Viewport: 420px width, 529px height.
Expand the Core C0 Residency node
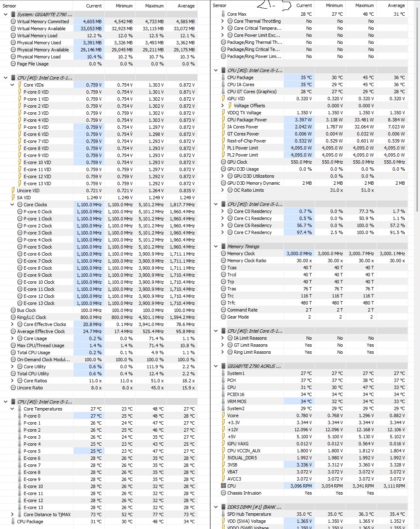(x=222, y=211)
